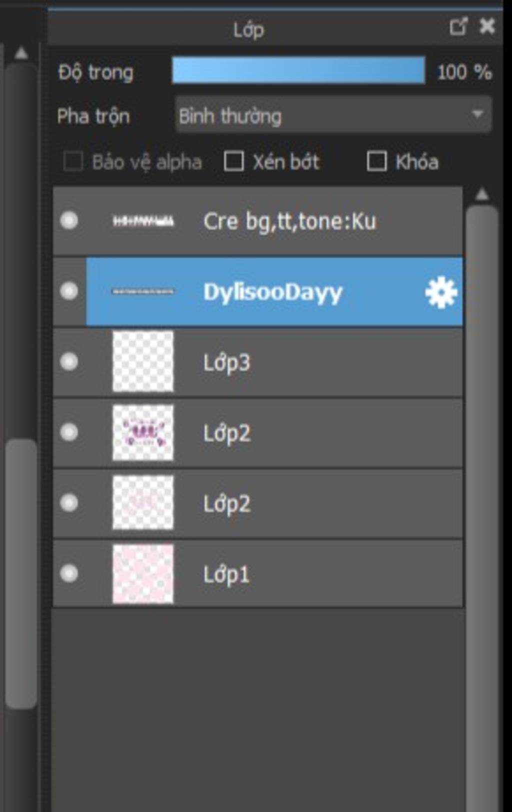Click the blend dropdown arrow
Viewport: 512px width, 812px height.
477,114
